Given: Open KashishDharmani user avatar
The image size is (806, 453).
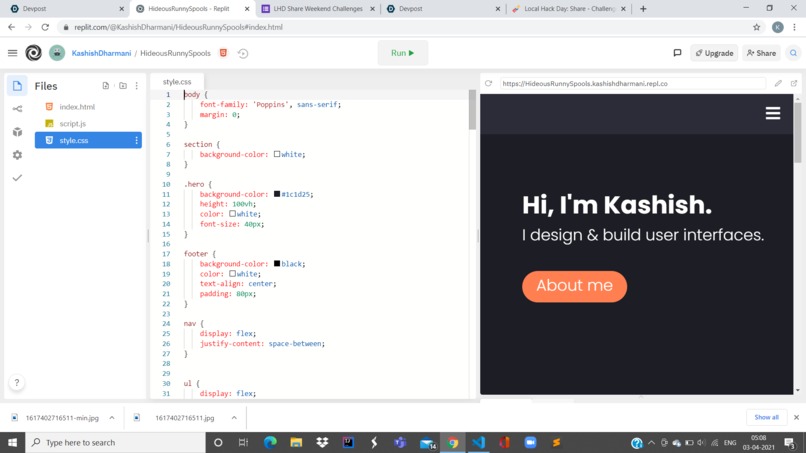Looking at the screenshot, I should [x=57, y=53].
